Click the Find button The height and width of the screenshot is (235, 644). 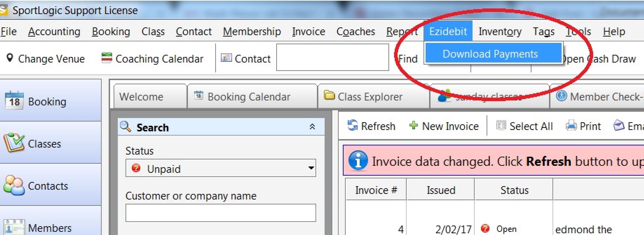408,59
